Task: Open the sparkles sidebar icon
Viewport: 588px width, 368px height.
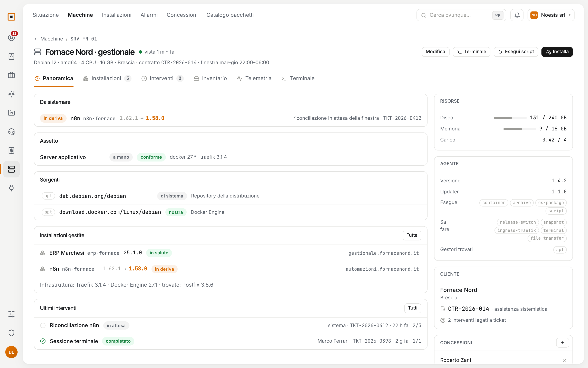Action: pos(11,94)
